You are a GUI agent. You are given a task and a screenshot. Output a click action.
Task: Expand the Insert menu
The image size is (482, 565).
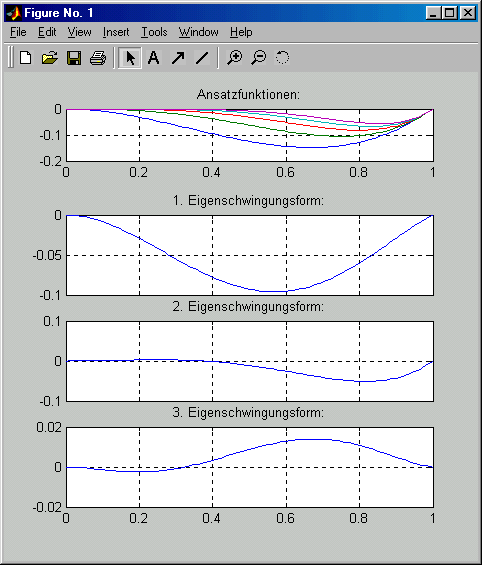point(116,32)
